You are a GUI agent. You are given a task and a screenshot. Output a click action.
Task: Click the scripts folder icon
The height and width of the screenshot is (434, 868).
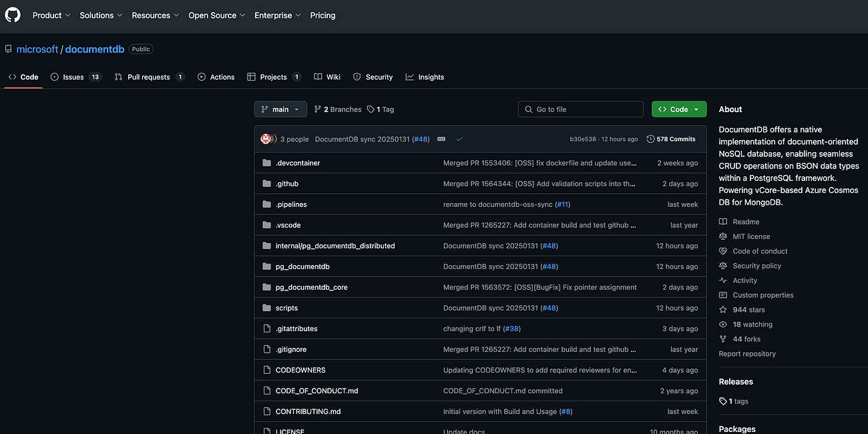pyautogui.click(x=267, y=308)
